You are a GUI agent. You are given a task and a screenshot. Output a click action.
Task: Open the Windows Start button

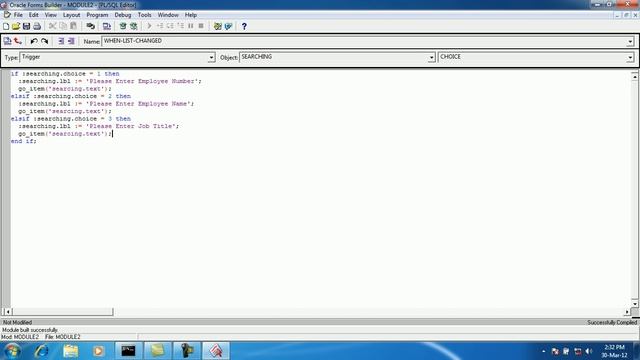[12, 351]
